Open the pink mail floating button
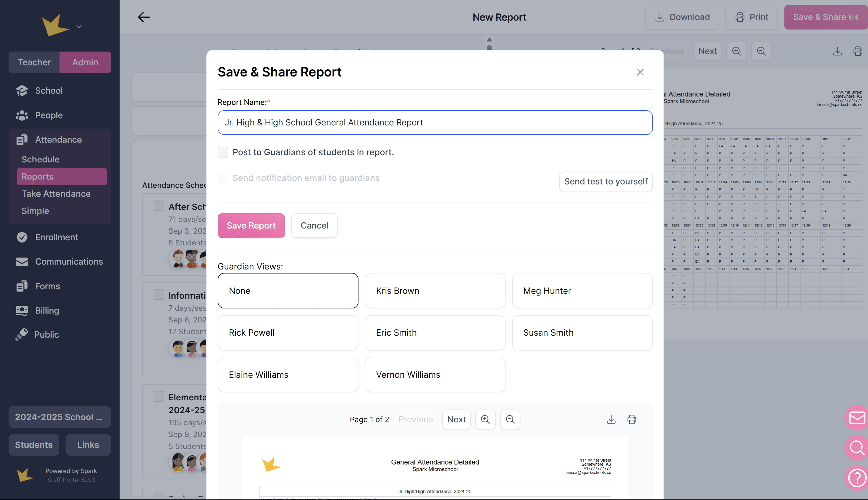The image size is (868, 500). click(x=856, y=418)
